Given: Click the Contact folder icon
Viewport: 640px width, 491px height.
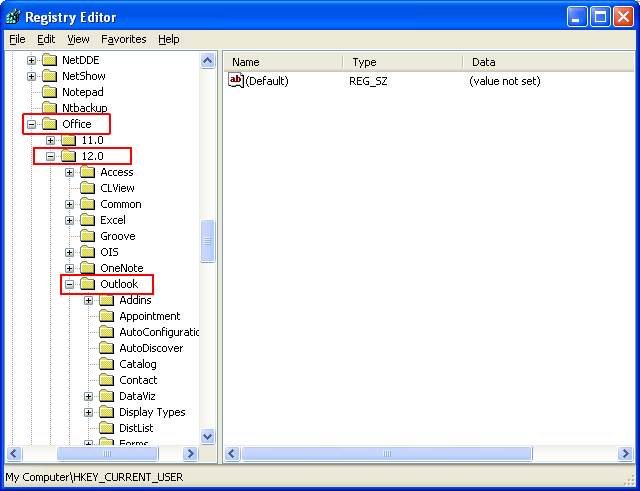Looking at the screenshot, I should point(107,380).
